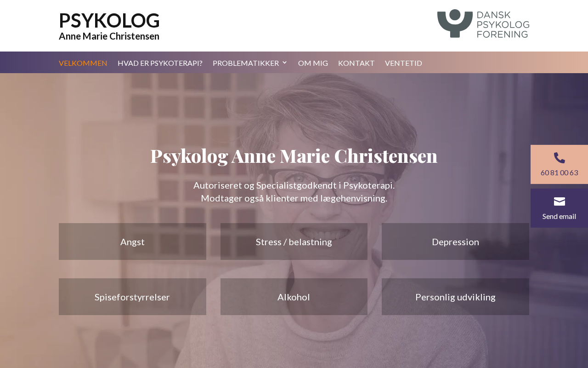Screen dimensions: 588x368
Task: Click the Anne Marie Christensen header subtitle
Action: click(109, 36)
